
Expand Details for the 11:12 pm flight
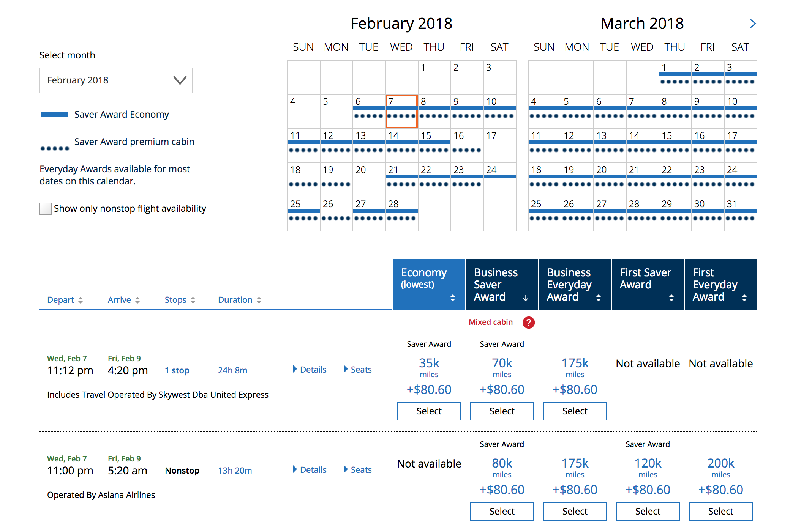(310, 370)
